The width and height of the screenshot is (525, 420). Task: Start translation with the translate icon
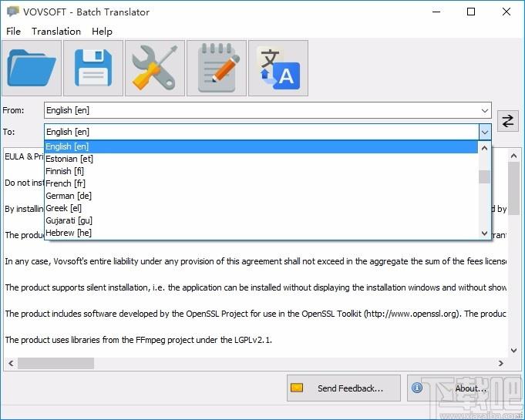point(278,69)
